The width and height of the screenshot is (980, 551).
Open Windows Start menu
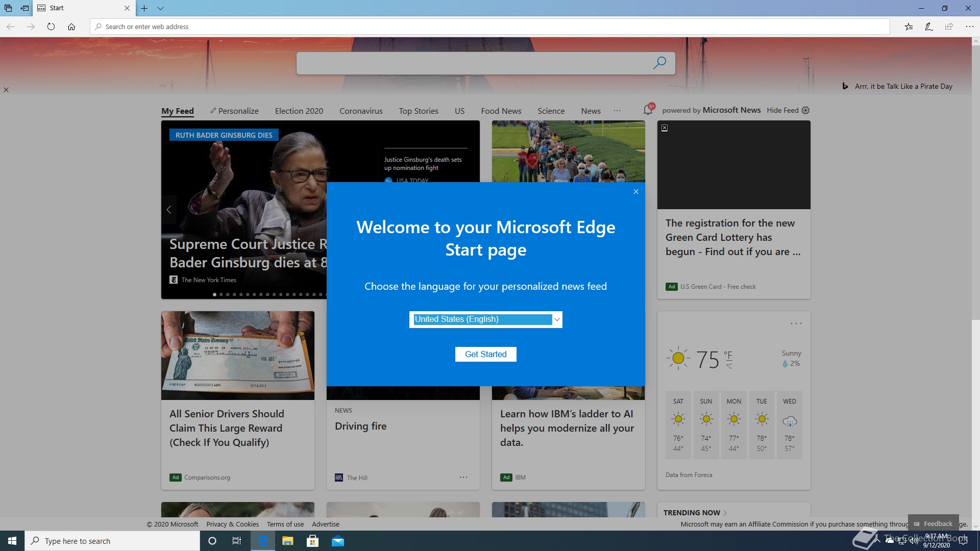pos(12,541)
